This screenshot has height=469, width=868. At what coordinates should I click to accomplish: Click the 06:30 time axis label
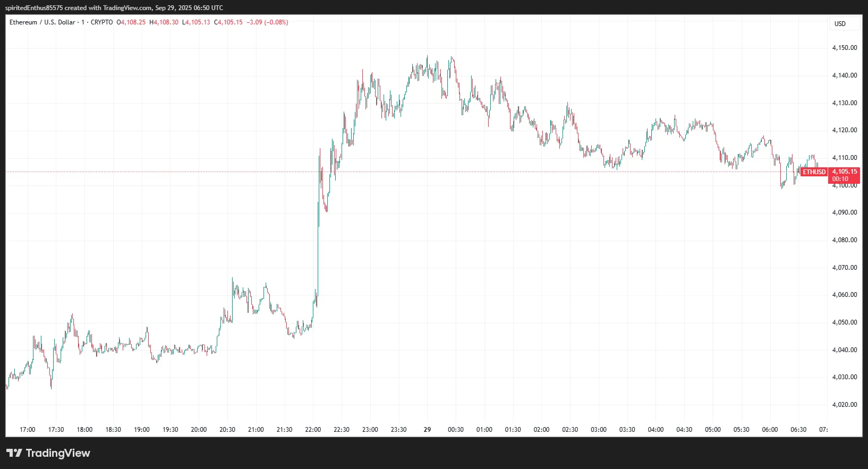coord(798,430)
